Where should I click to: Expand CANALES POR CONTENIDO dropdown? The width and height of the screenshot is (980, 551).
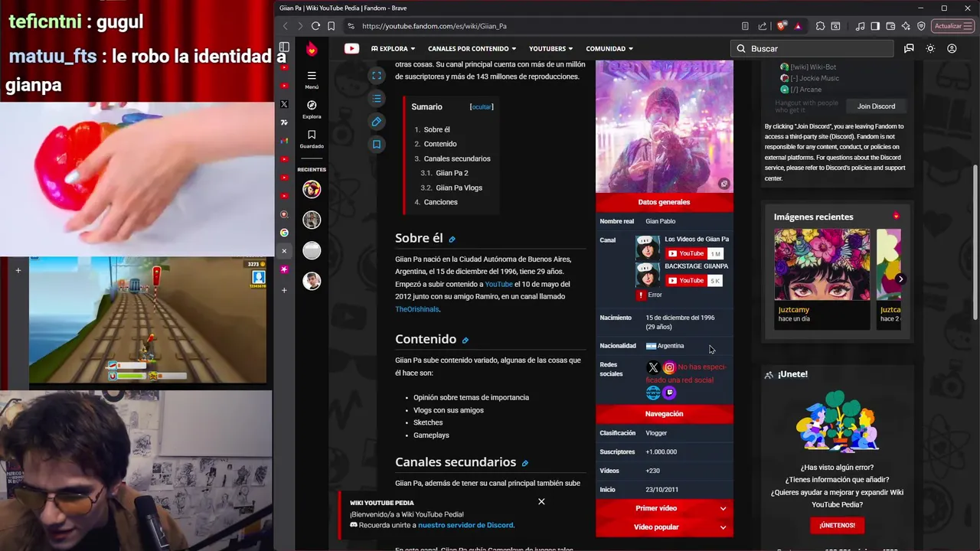(x=472, y=48)
